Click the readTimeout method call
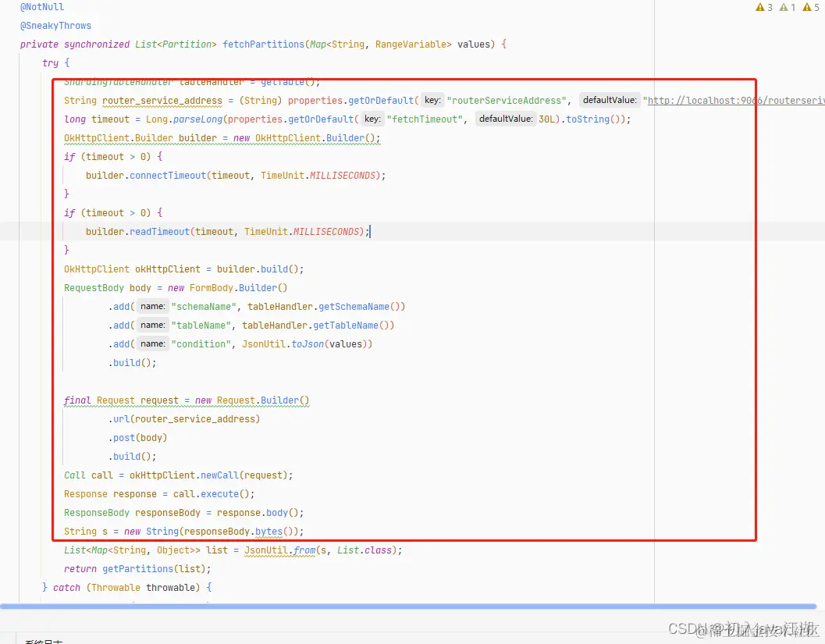This screenshot has height=644, width=825. 159,232
